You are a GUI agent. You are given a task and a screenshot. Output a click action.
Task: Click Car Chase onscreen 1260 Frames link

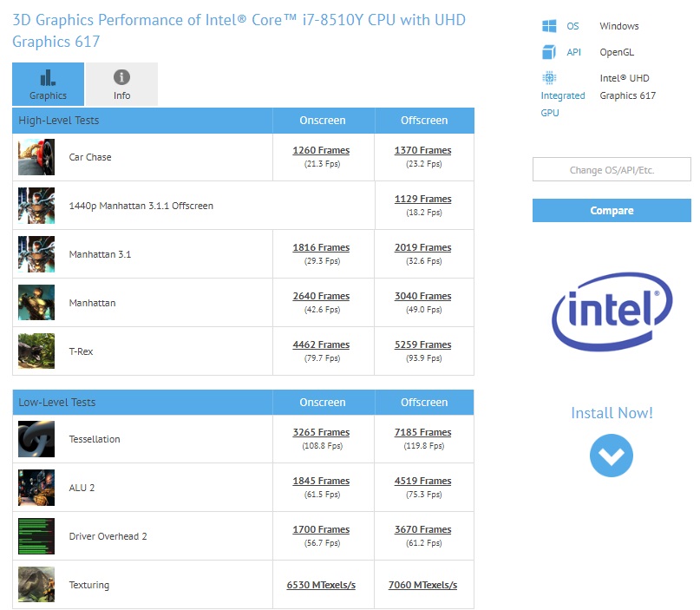(321, 150)
